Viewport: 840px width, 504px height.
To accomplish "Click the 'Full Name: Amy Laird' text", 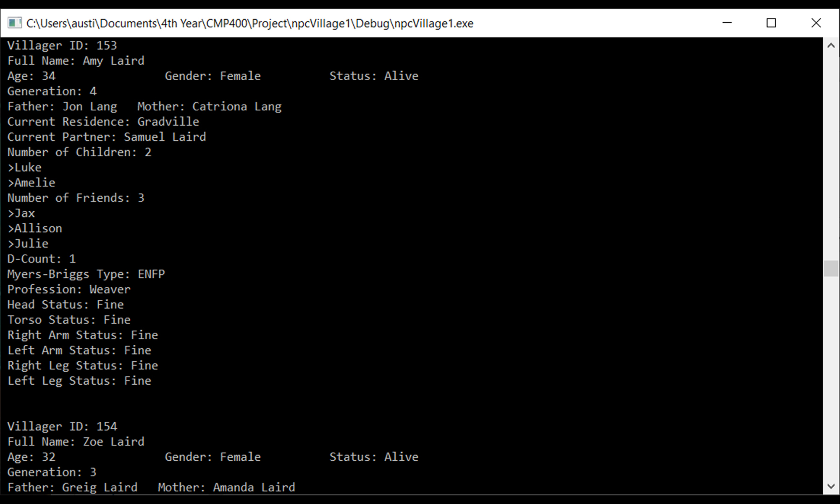I will pyautogui.click(x=76, y=61).
